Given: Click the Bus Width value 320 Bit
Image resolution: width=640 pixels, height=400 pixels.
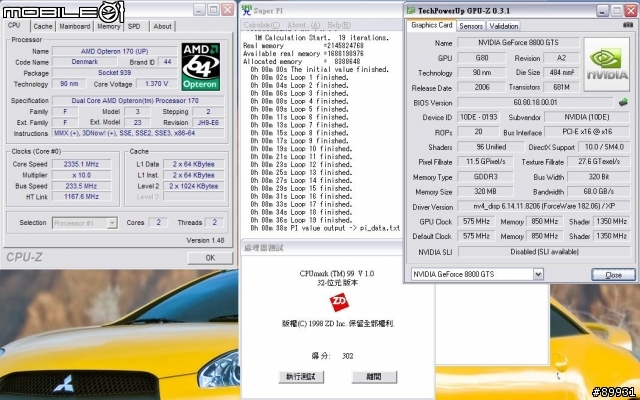Looking at the screenshot, I should [598, 177].
